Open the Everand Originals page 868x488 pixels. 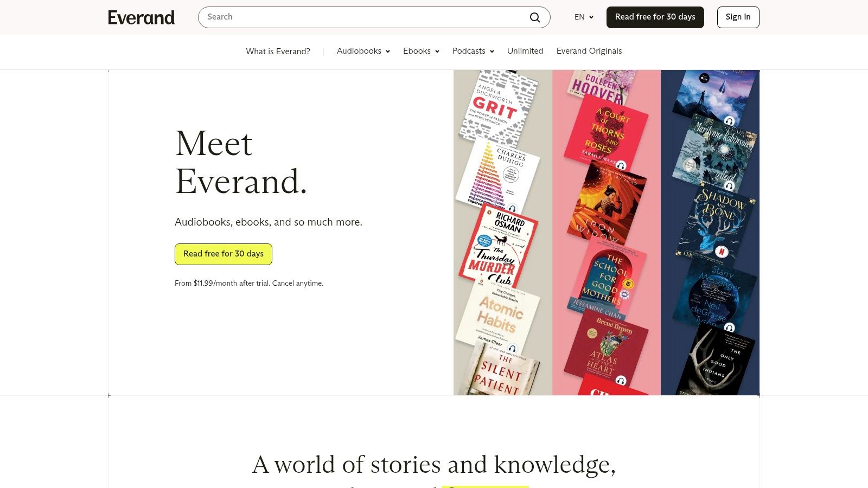(589, 51)
